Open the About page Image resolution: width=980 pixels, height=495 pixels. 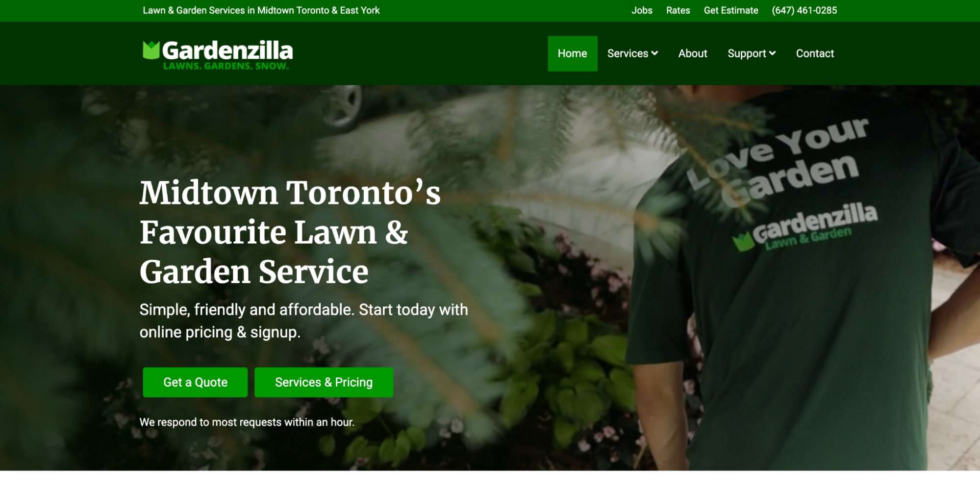point(693,53)
